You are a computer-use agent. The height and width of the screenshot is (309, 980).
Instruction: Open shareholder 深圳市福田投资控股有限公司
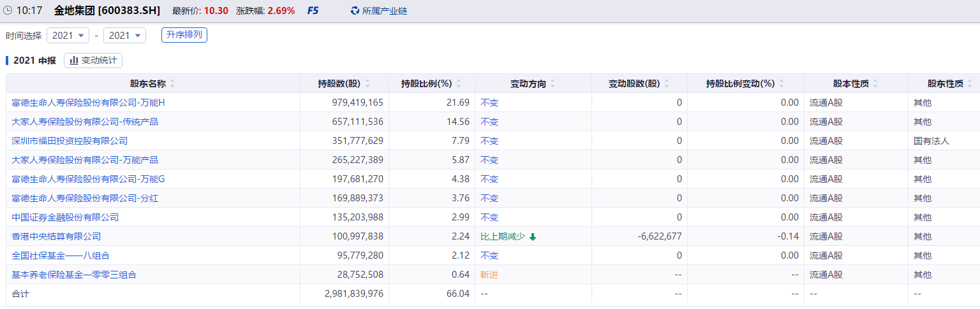pyautogui.click(x=70, y=141)
